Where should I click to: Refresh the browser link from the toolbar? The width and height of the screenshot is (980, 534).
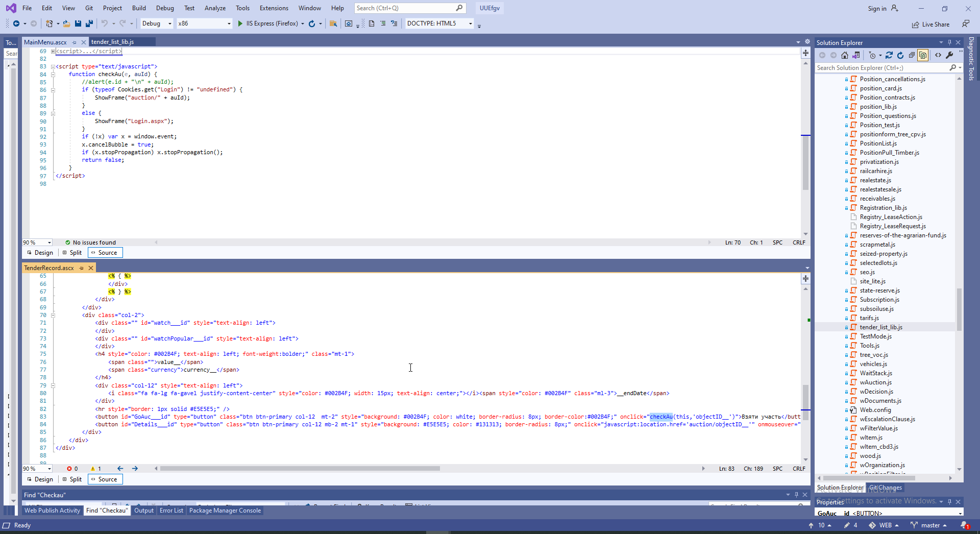point(312,23)
